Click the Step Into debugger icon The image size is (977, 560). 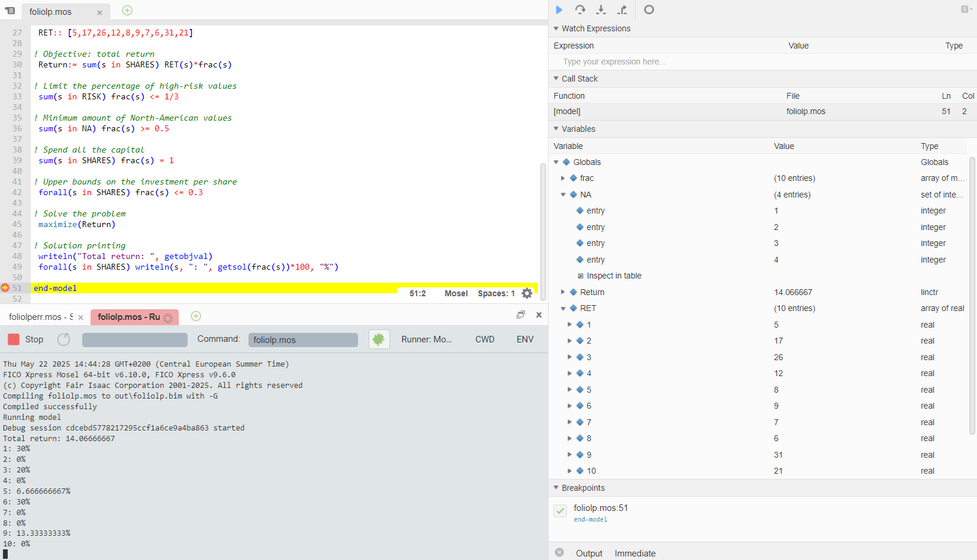pyautogui.click(x=601, y=9)
